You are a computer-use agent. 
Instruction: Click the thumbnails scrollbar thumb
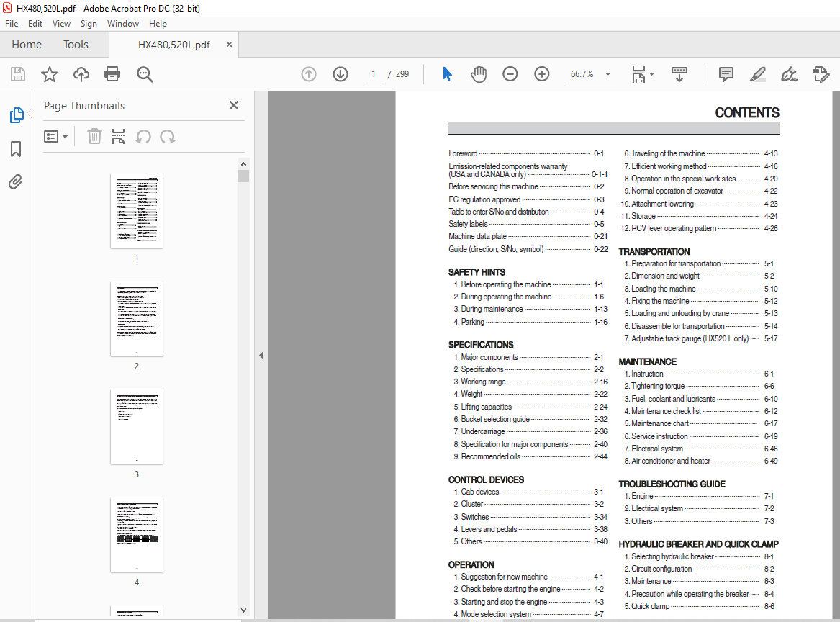244,176
